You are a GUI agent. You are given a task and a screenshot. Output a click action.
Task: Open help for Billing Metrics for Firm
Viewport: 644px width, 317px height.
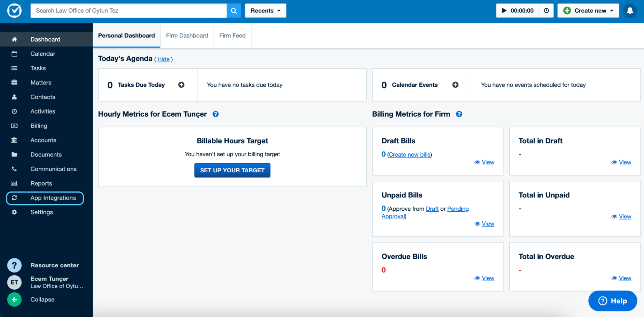(459, 114)
